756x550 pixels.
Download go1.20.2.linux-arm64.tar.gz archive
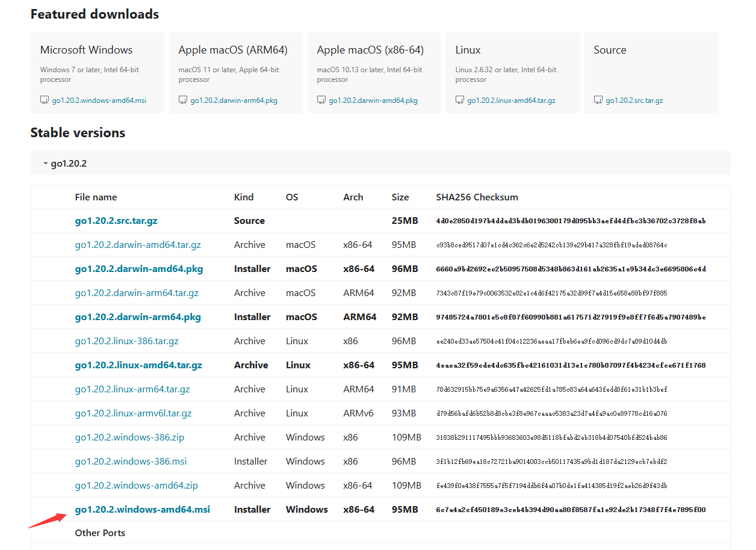(132, 389)
